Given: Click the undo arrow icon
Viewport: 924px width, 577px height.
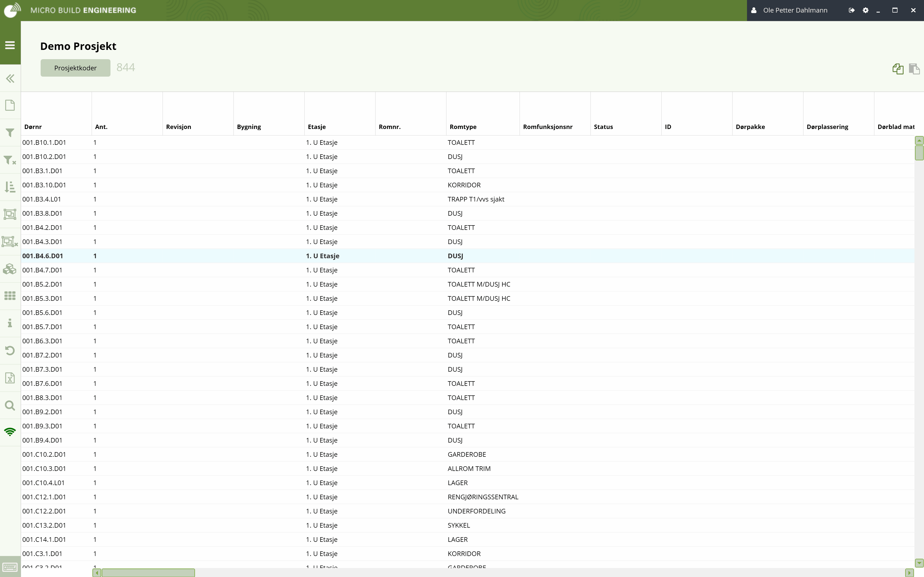Looking at the screenshot, I should [x=10, y=350].
